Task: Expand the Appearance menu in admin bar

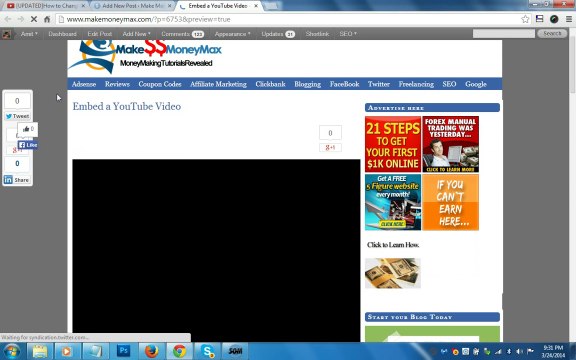Action: click(232, 34)
